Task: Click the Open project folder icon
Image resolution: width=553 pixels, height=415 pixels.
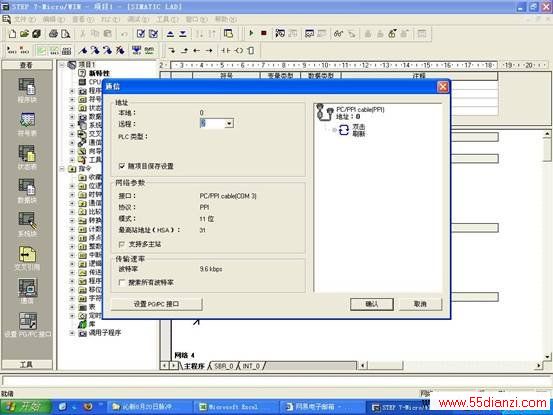Action: [24, 34]
